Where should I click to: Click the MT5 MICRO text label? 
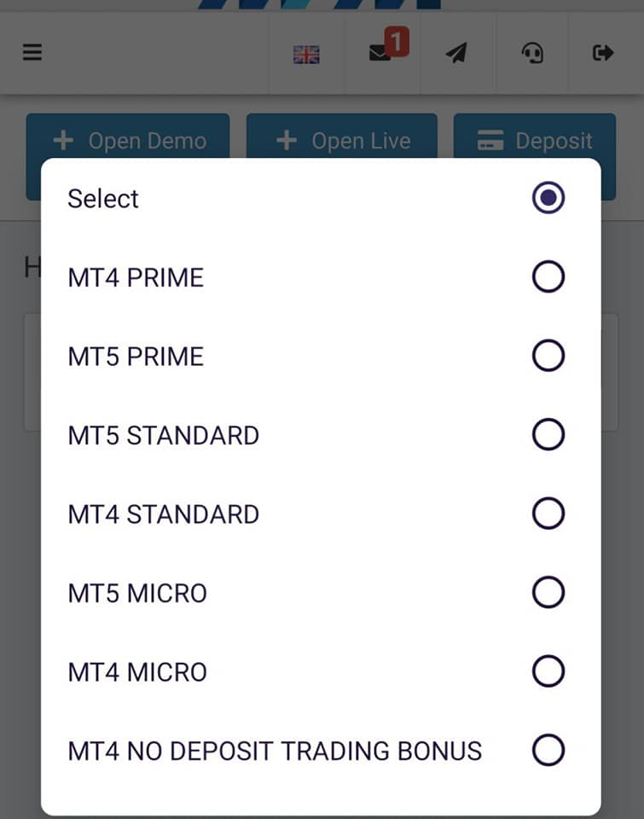click(x=137, y=594)
